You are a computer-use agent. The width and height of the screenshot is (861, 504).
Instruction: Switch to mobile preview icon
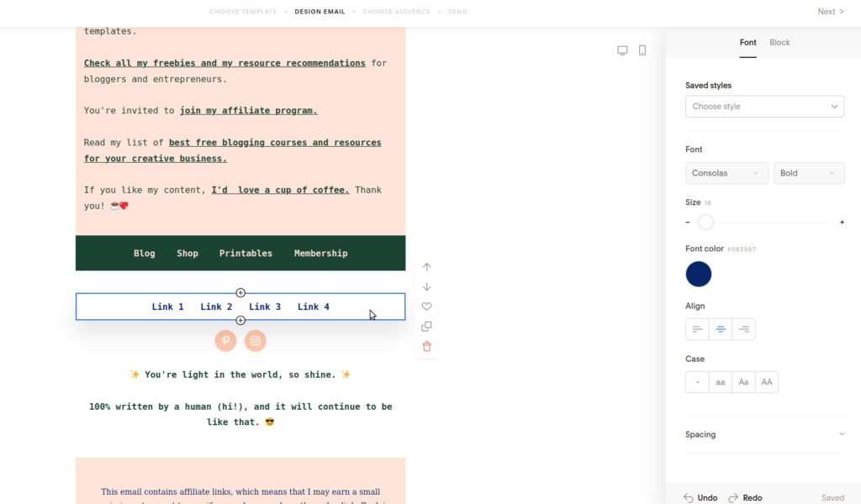click(x=642, y=50)
